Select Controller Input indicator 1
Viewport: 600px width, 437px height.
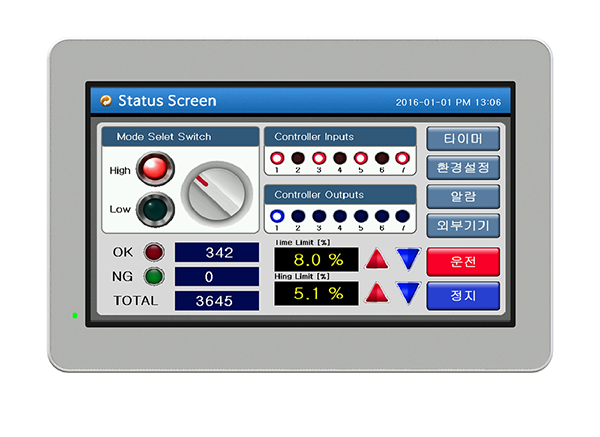coord(277,158)
